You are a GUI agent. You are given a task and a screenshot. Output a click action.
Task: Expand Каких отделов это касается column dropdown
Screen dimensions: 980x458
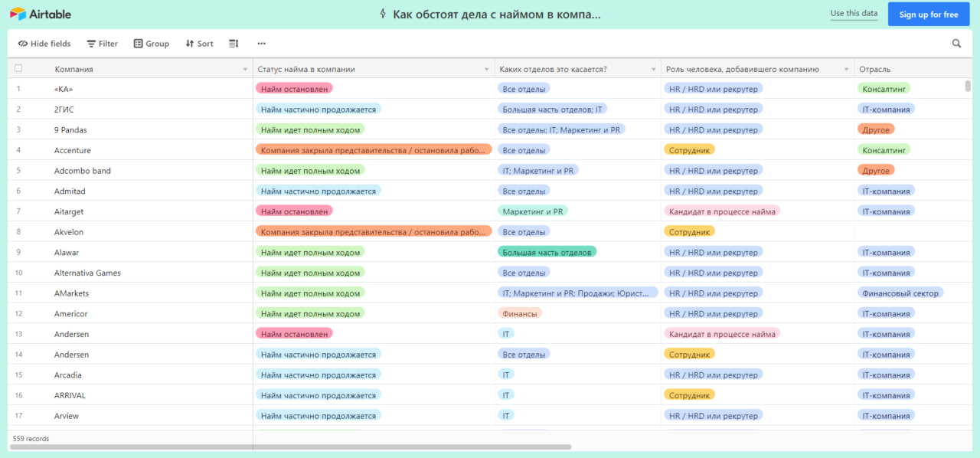pyautogui.click(x=653, y=70)
